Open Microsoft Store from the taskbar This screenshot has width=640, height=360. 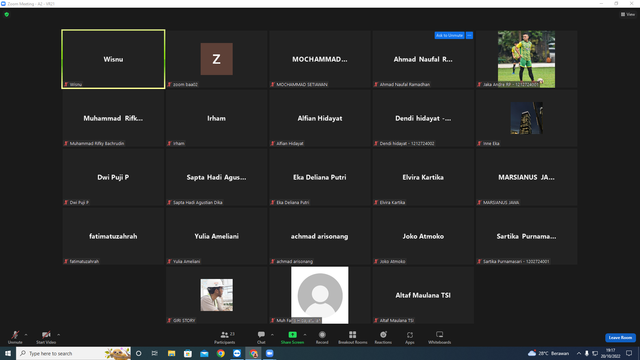(x=188, y=353)
